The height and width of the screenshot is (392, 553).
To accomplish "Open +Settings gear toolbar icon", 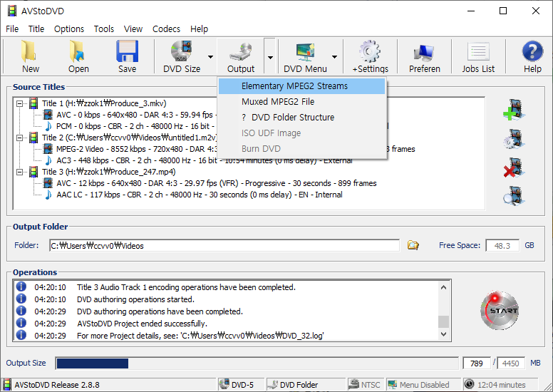I will pos(371,56).
